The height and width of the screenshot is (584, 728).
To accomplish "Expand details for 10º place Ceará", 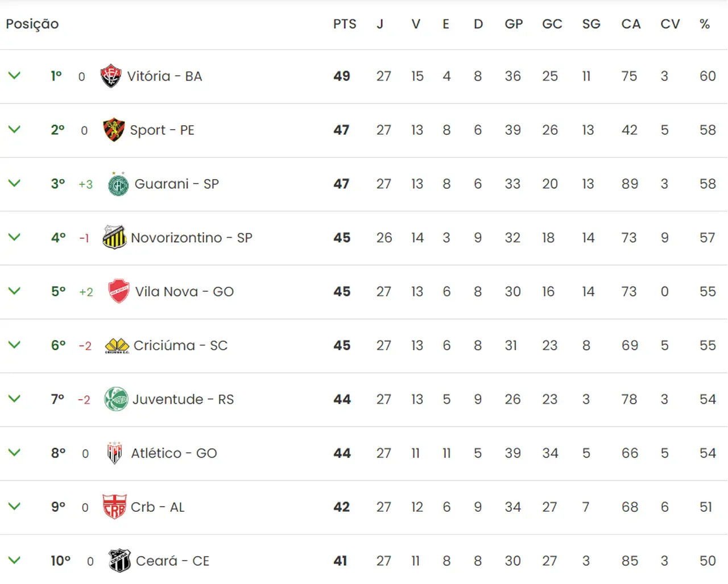I will 15,560.
